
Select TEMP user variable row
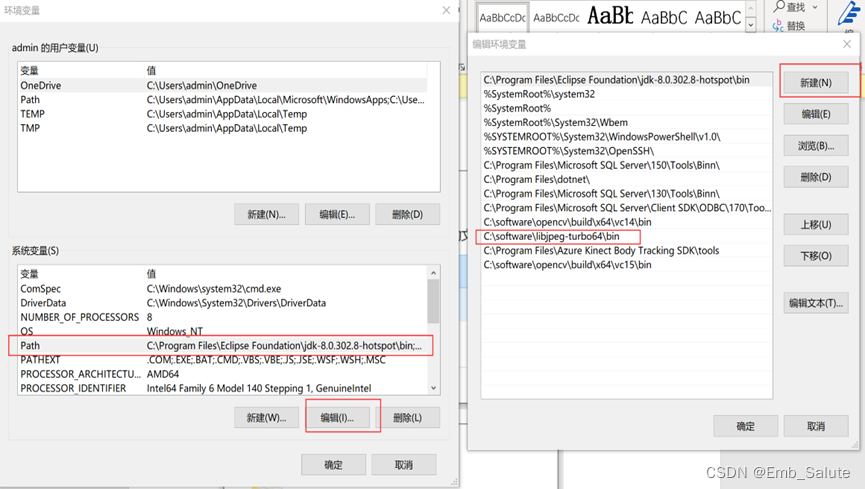click(x=223, y=114)
